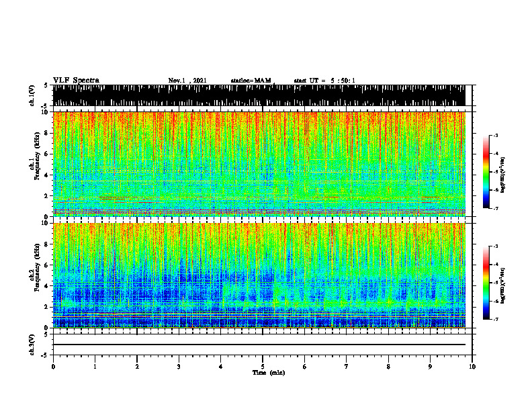Click the '5' tick on ch.3(V) axis
This screenshot has width=532, height=411.
click(x=46, y=334)
